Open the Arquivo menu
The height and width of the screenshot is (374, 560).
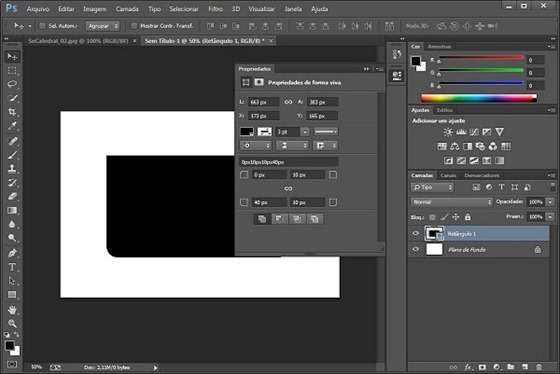(38, 9)
